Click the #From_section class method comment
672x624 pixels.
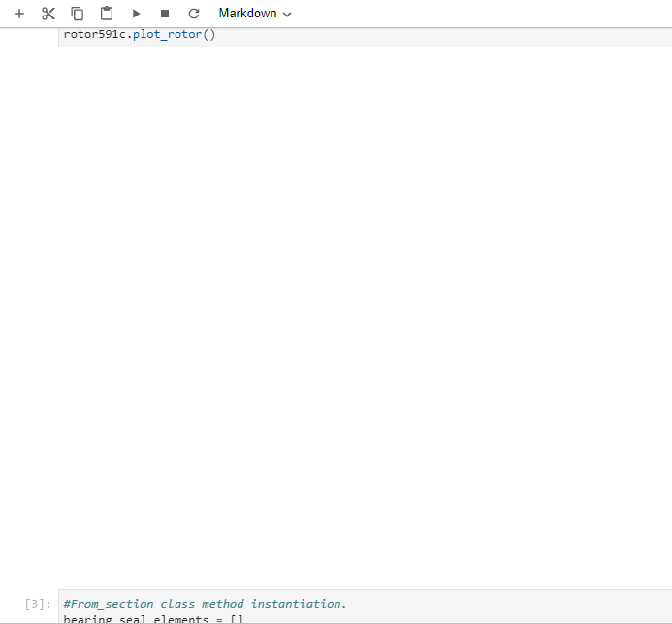tap(205, 604)
